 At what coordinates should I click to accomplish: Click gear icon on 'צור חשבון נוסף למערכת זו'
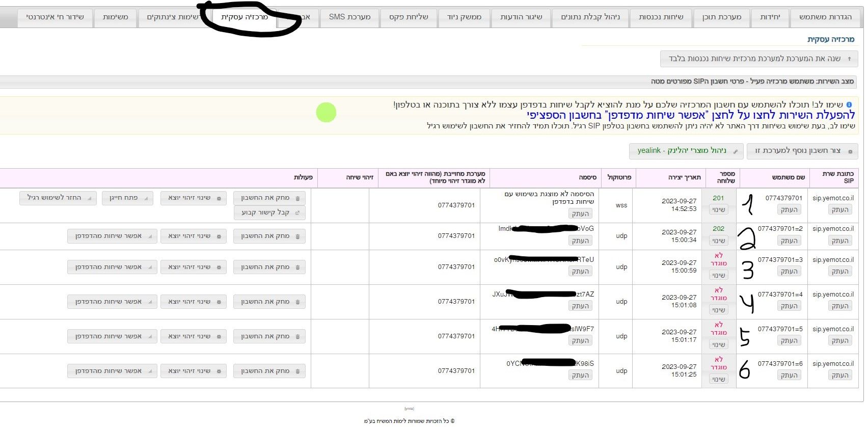(850, 151)
